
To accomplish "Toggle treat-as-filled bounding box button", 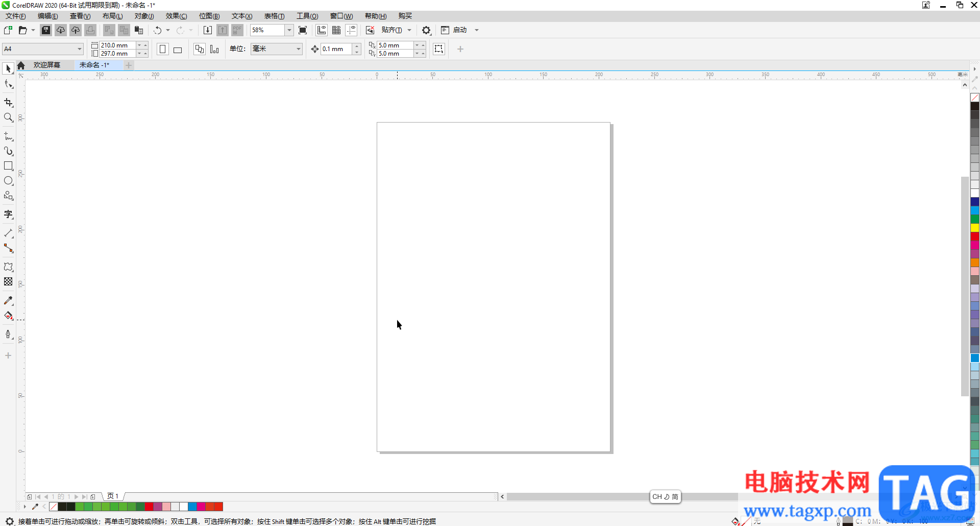I will 439,49.
